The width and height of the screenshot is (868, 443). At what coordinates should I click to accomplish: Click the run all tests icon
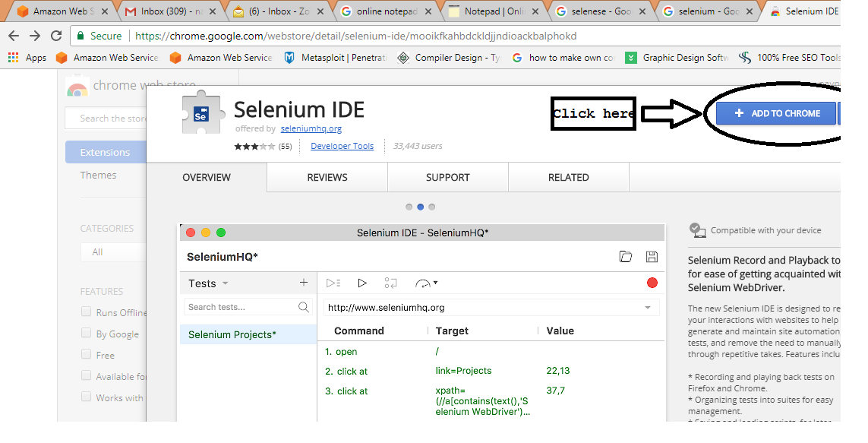[333, 283]
